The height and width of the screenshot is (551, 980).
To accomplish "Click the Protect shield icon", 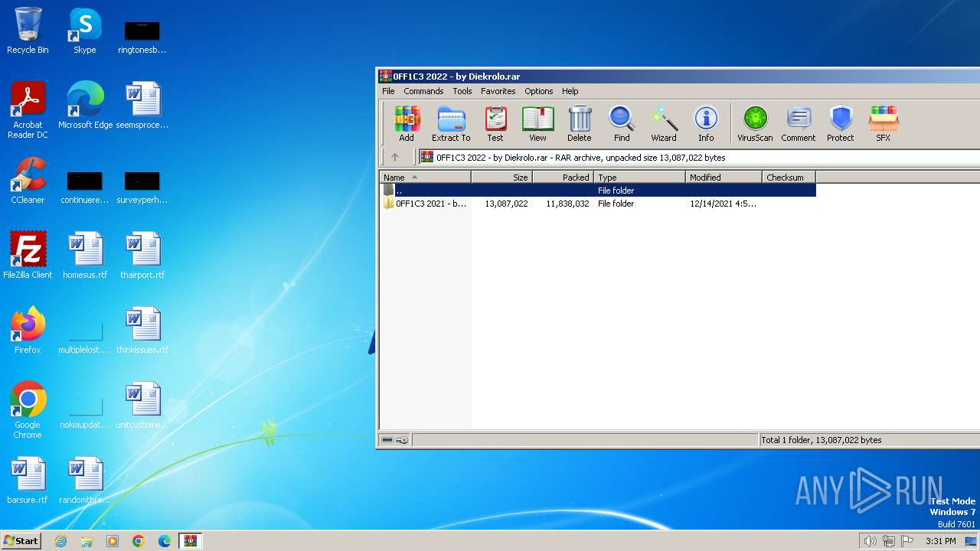I will (x=841, y=124).
